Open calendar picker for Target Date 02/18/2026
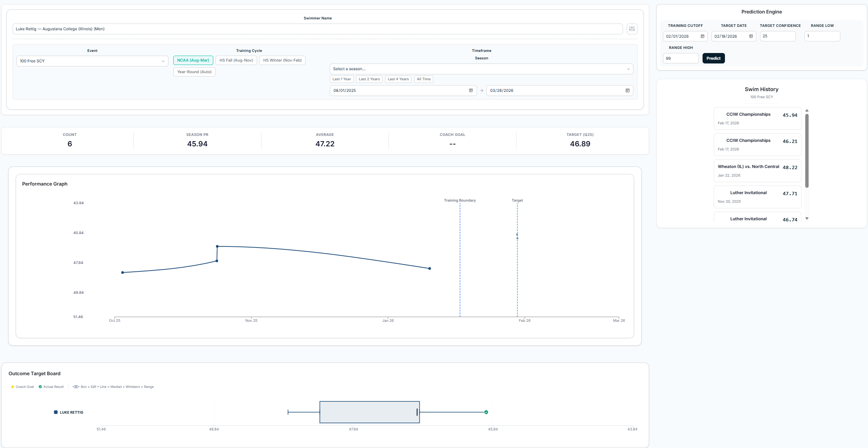 click(x=751, y=36)
